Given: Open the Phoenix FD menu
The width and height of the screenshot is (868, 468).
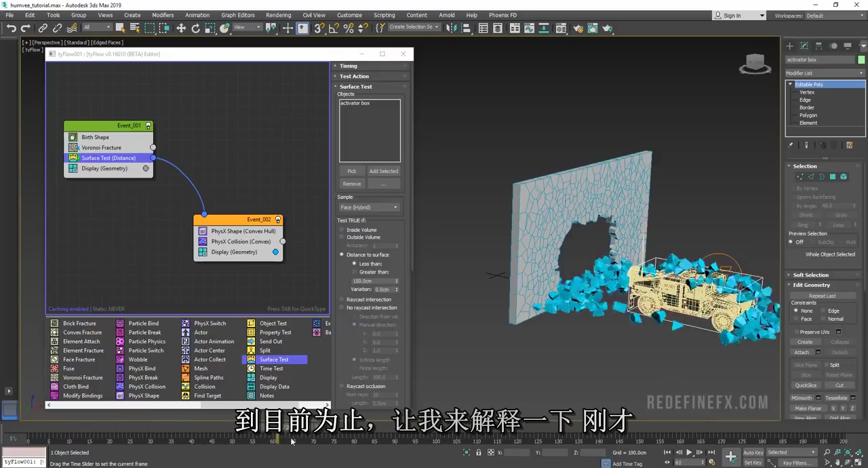Looking at the screenshot, I should point(502,15).
